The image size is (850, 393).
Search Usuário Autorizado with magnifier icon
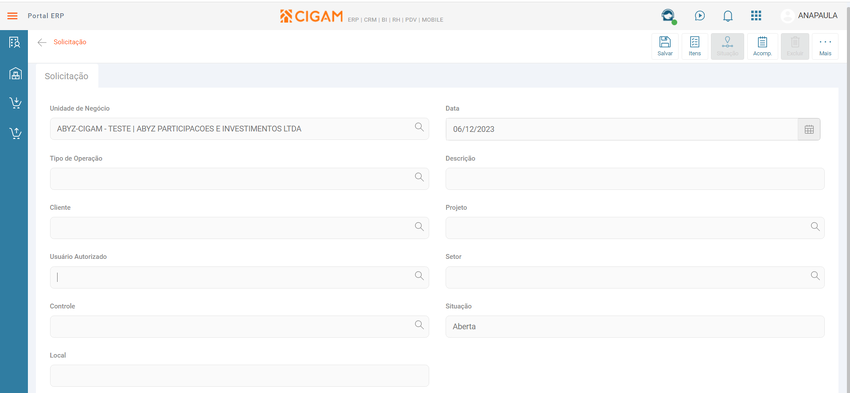tap(419, 275)
